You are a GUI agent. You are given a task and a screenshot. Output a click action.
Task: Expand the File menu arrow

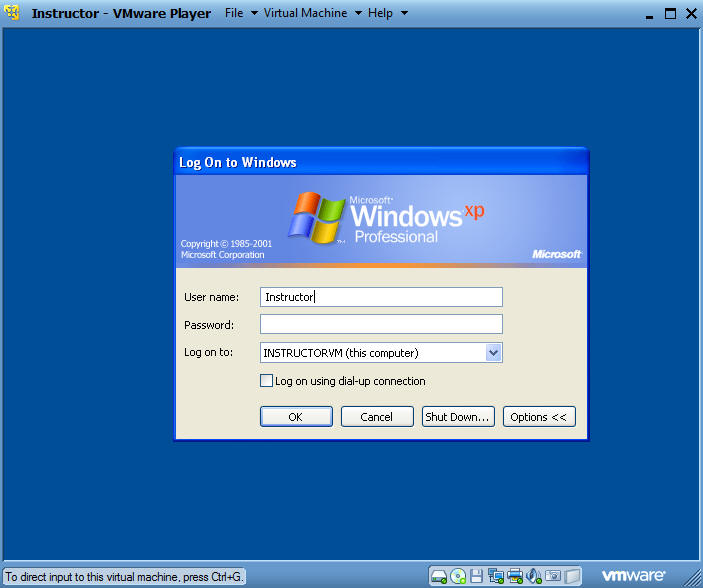[x=254, y=13]
